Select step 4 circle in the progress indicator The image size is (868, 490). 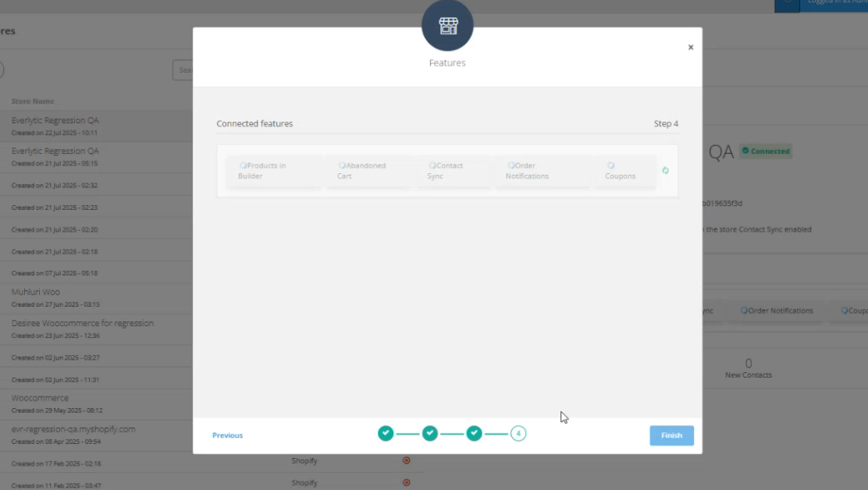click(518, 434)
